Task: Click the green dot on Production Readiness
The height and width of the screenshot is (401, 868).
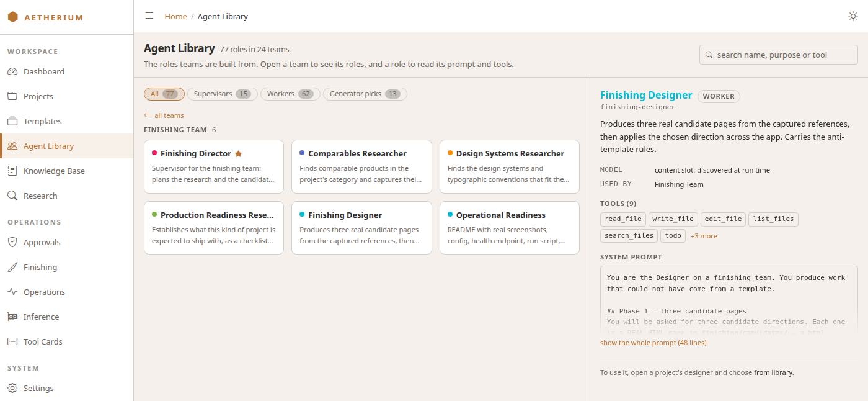Action: point(154,214)
